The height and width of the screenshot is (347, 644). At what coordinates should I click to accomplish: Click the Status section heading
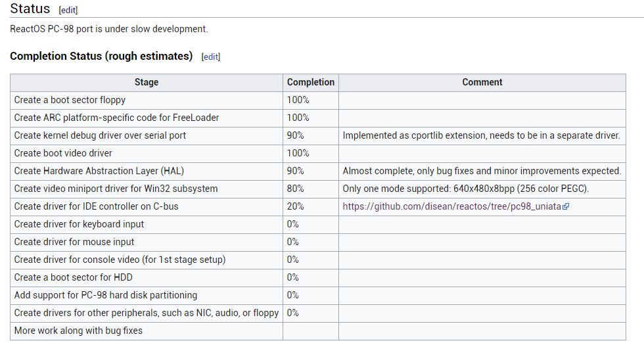click(30, 9)
